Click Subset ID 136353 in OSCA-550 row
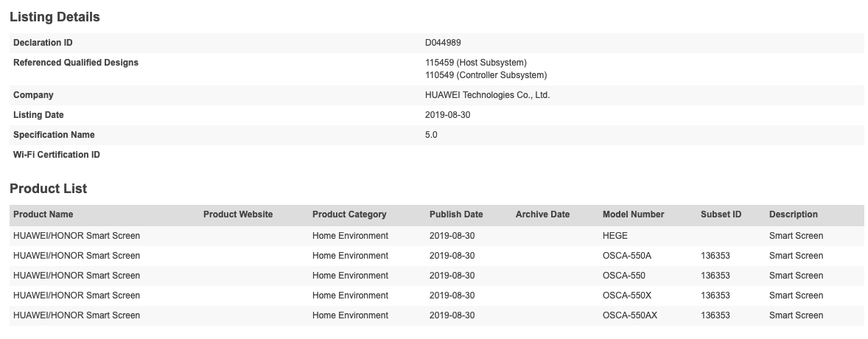 tap(715, 276)
